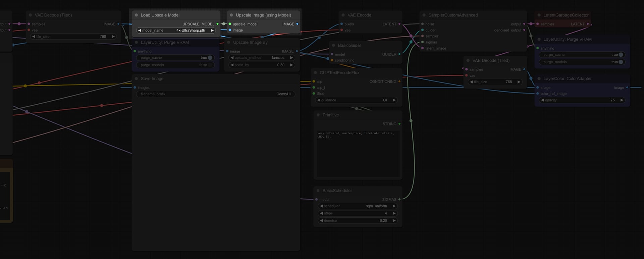644x259 pixels.
Task: Click previous arrow on upscale_method field
Action: point(232,58)
